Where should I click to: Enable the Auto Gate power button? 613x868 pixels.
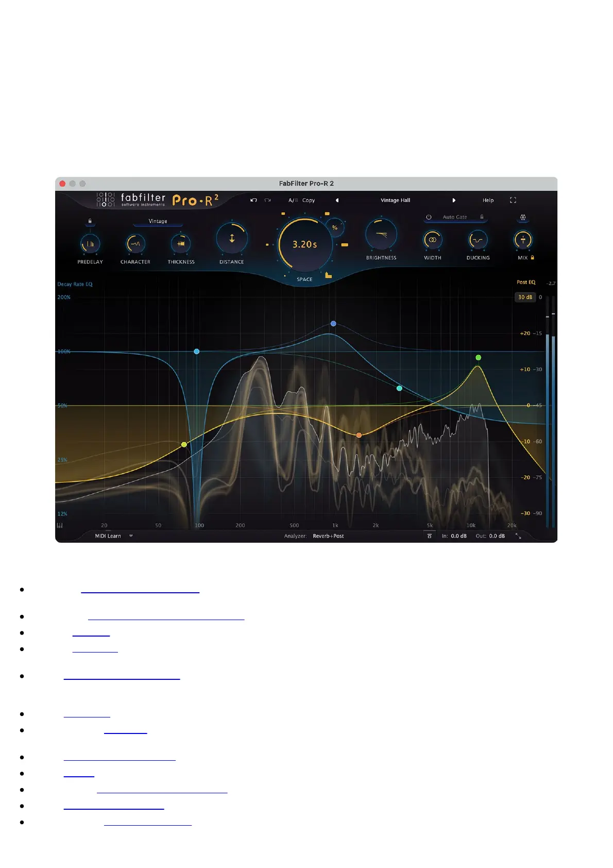[429, 217]
